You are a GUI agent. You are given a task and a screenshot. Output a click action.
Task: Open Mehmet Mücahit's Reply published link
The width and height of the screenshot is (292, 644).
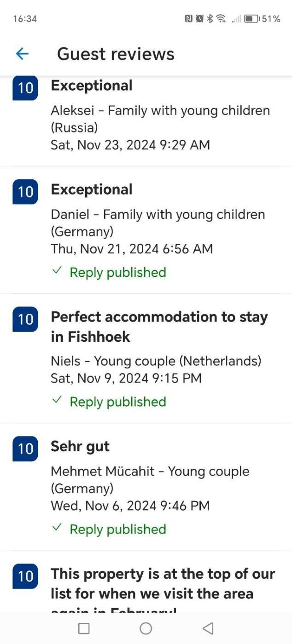tap(117, 529)
